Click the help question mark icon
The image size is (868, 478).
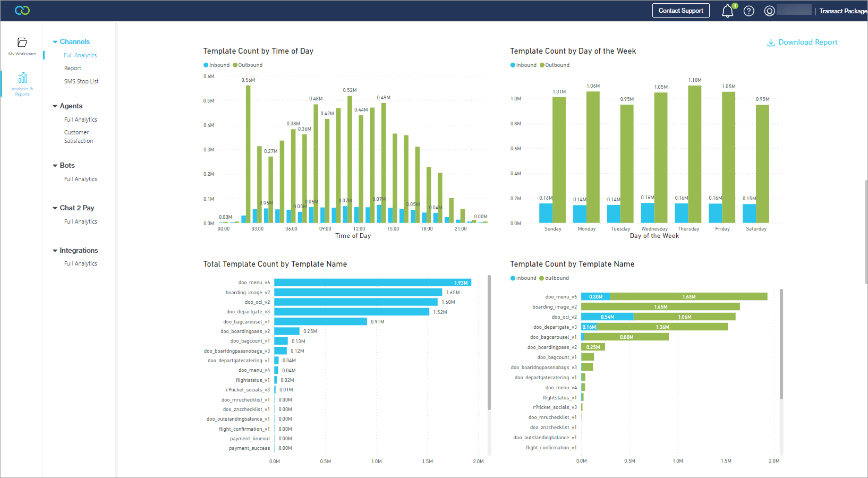tap(749, 11)
